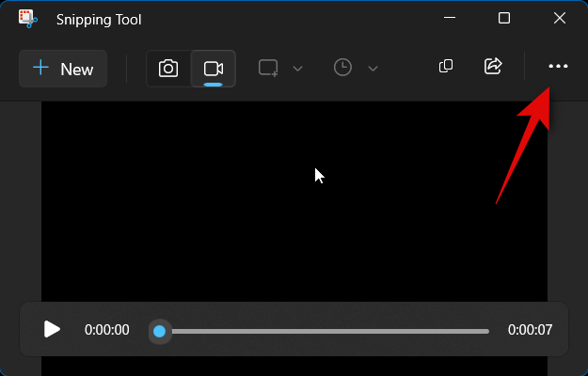
Task: Close the Snipping Tool window
Action: click(559, 19)
